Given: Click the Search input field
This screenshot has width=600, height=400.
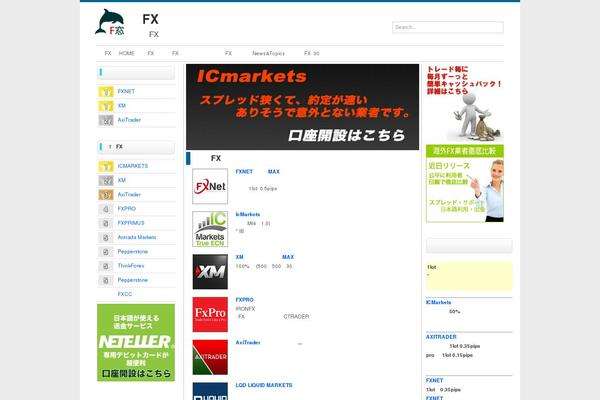Looking at the screenshot, I should click(x=447, y=27).
